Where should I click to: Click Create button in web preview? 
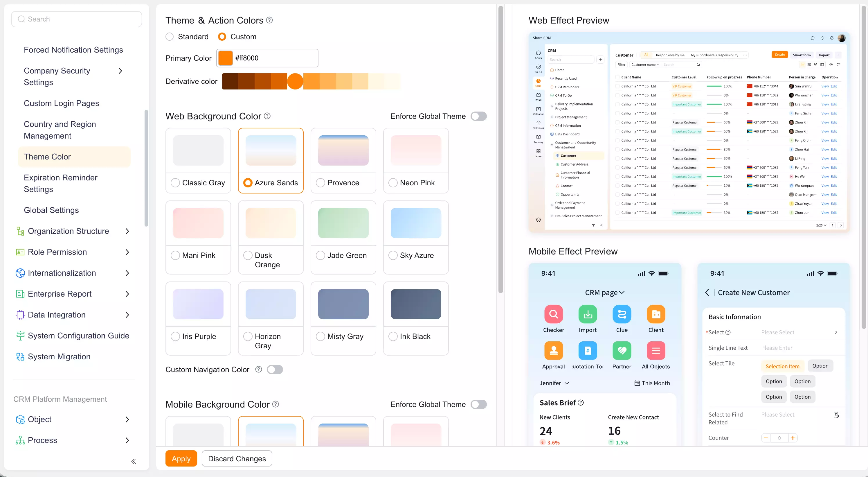tap(779, 55)
